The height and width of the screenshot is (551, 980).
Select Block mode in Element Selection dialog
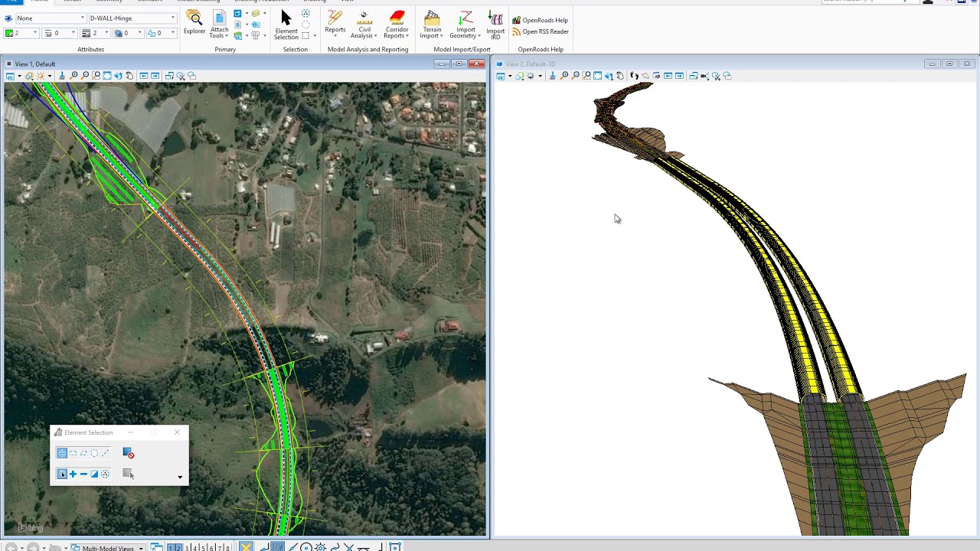tap(73, 453)
